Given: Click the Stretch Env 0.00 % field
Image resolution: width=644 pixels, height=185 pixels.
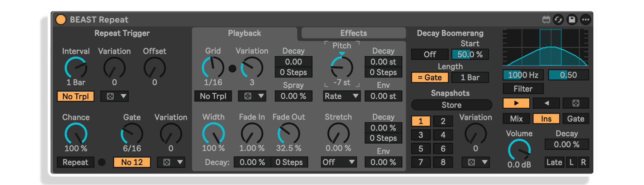Looking at the screenshot, I should point(383,163).
